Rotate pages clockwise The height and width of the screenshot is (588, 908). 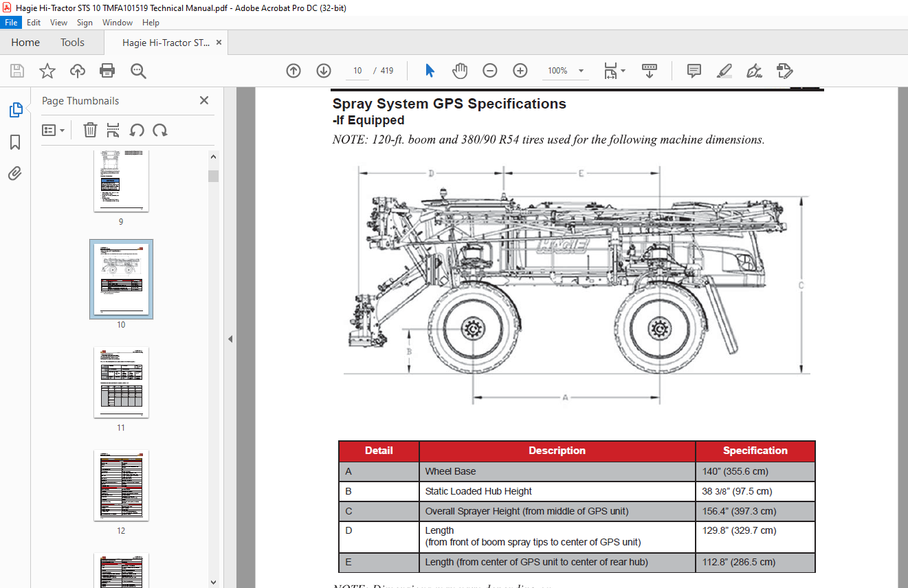pyautogui.click(x=160, y=130)
